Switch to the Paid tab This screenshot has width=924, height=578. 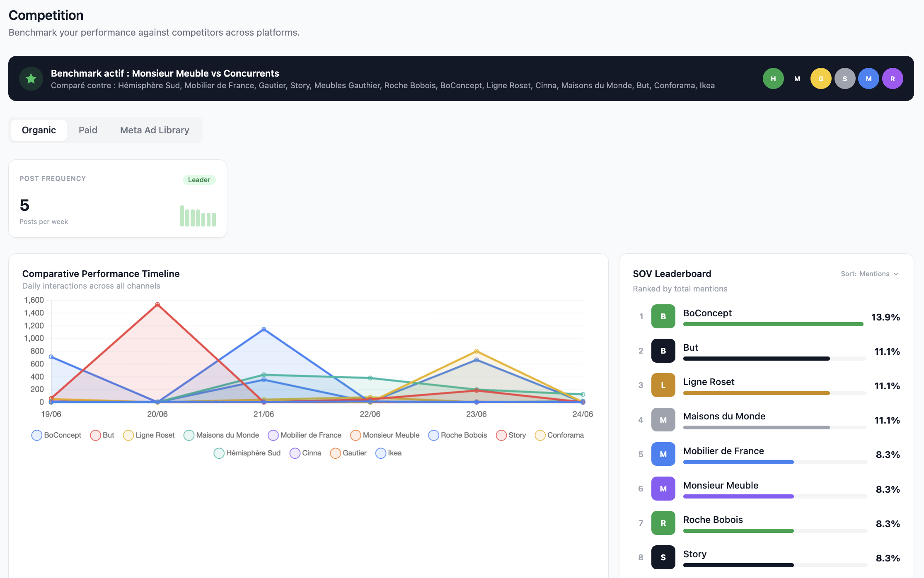(x=88, y=130)
